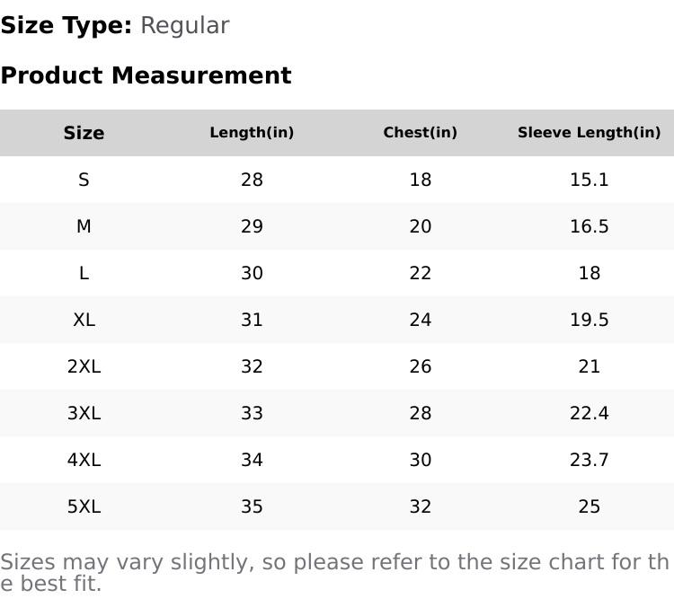Click the Chest(in) column header
Image resolution: width=674 pixels, height=616 pixels.
pyautogui.click(x=420, y=133)
